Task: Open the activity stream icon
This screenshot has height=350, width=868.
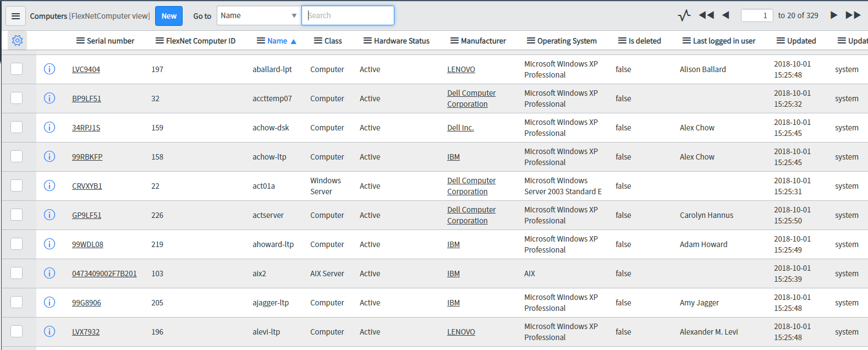Action: click(684, 15)
